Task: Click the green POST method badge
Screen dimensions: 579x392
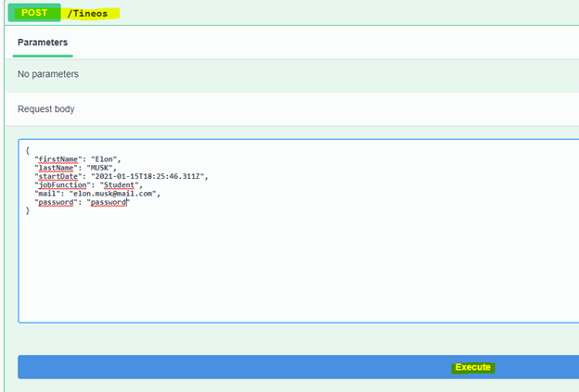Action: click(x=34, y=13)
